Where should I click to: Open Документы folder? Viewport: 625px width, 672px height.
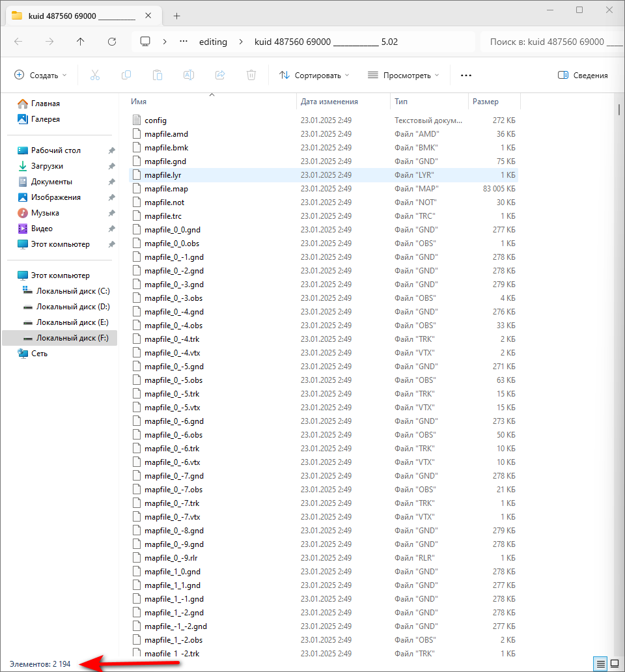51,182
